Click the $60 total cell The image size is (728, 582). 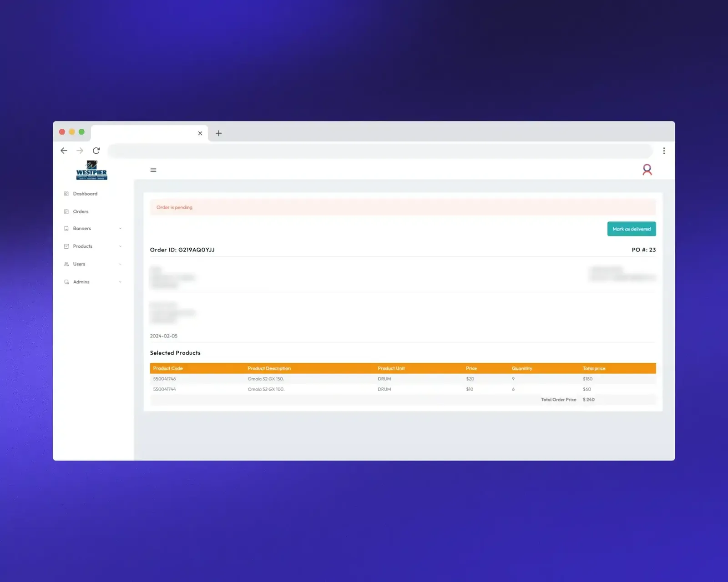click(x=587, y=389)
